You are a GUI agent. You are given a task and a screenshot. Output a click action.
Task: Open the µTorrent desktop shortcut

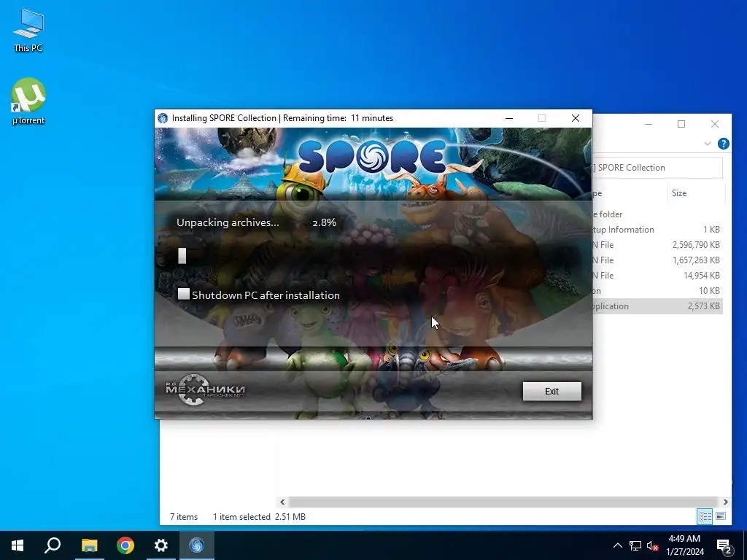click(28, 101)
